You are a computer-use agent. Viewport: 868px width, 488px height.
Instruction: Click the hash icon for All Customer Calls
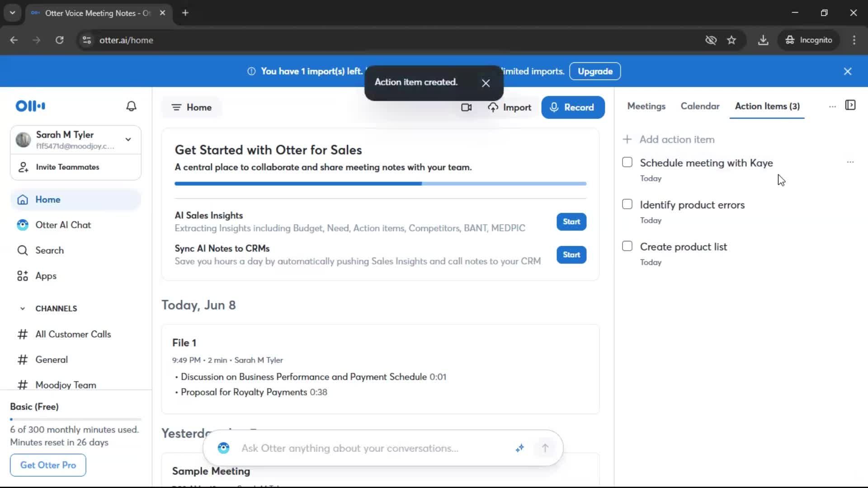23,334
